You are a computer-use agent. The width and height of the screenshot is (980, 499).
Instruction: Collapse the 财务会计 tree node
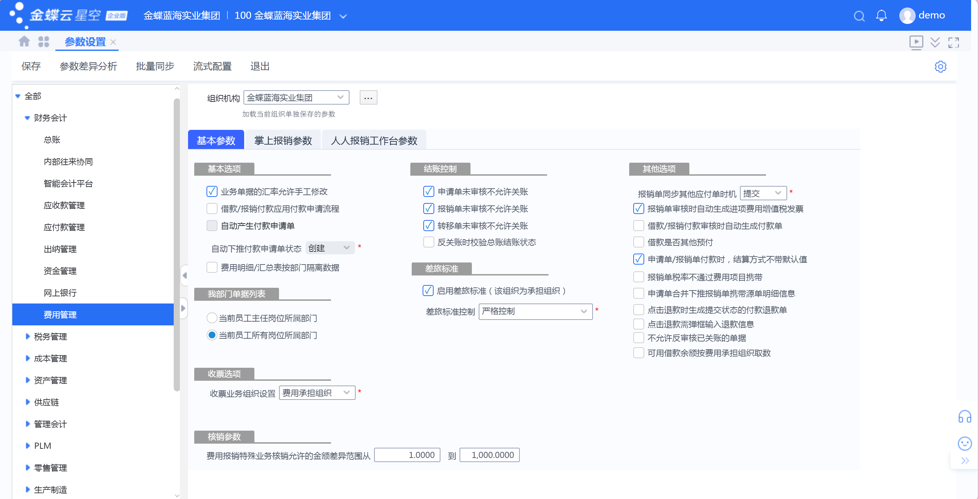pos(27,118)
